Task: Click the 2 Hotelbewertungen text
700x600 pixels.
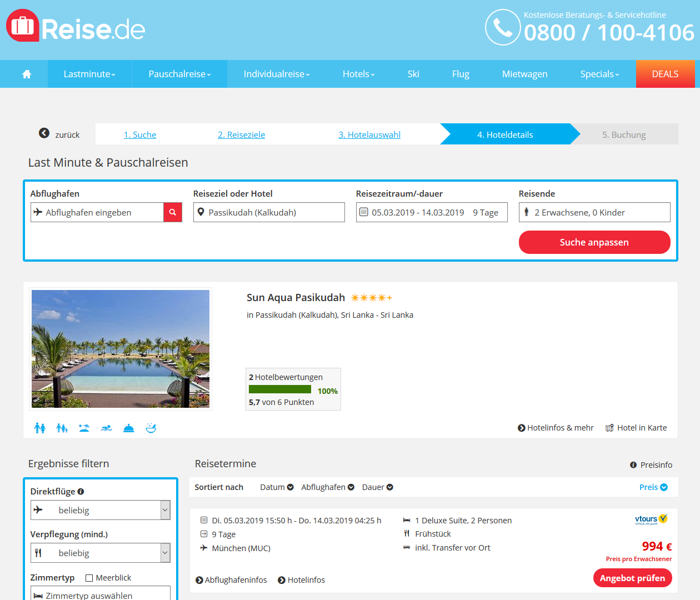Action: 286,377
